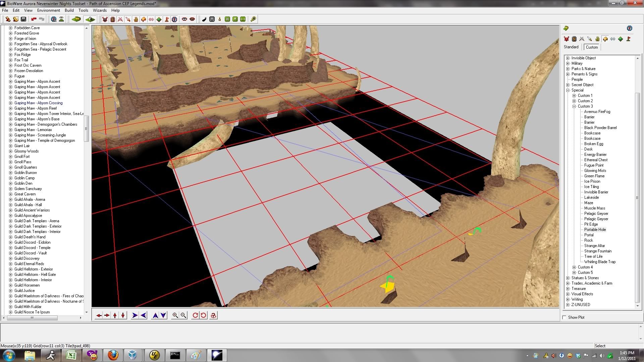Click the red undo arrow in toolbar
The height and width of the screenshot is (362, 644).
point(34,19)
